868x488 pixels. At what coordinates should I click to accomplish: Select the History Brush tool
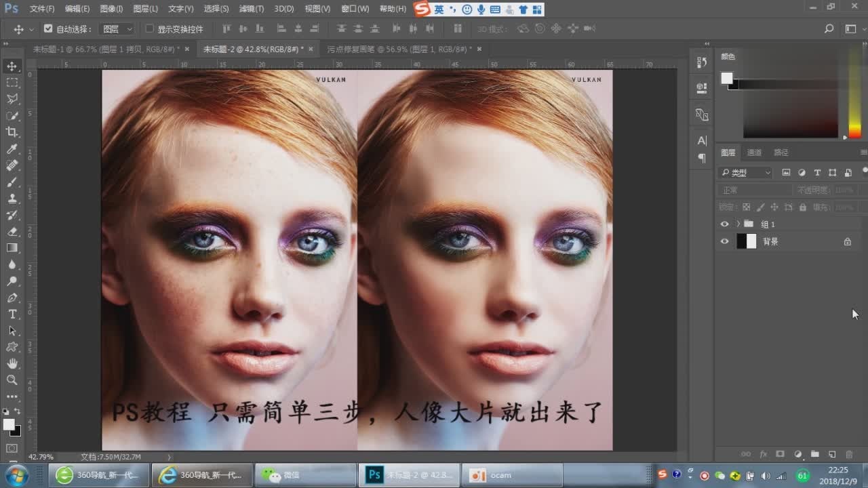pos(12,216)
